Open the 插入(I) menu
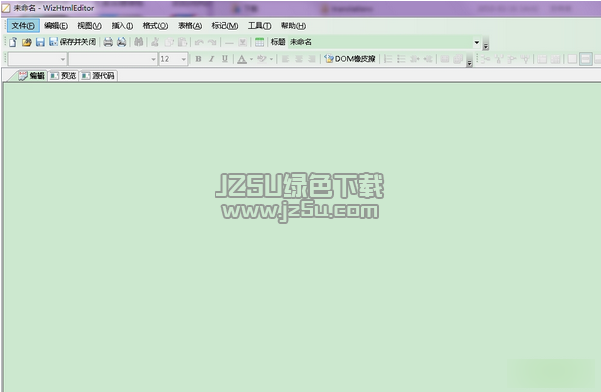 point(122,26)
